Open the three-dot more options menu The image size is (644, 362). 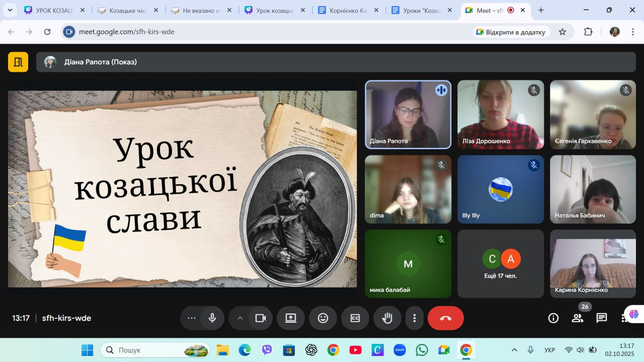pos(415,318)
